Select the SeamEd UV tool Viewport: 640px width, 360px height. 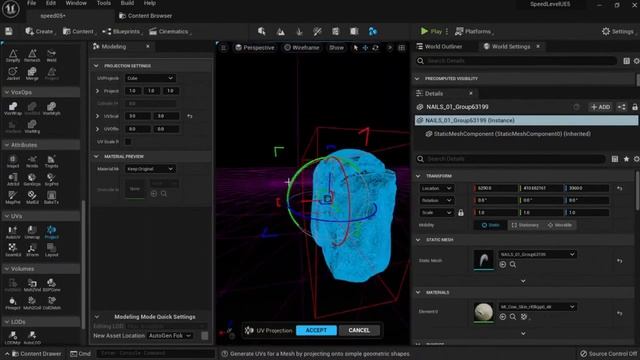click(x=13, y=250)
